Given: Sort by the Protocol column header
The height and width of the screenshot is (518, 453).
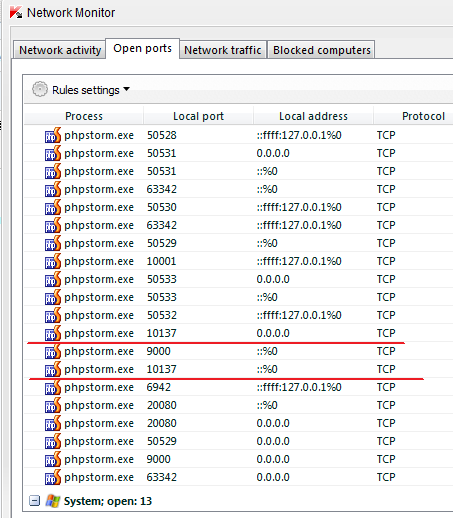Looking at the screenshot, I should click(x=423, y=116).
